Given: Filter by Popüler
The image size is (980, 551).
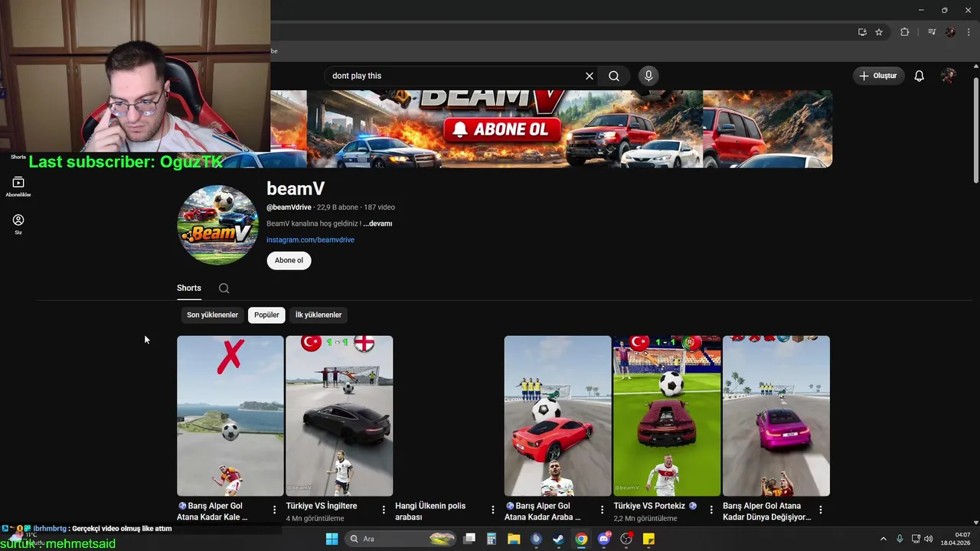Looking at the screenshot, I should 266,315.
